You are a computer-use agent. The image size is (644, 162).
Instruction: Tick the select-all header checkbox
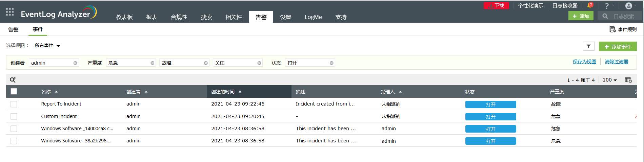14,91
